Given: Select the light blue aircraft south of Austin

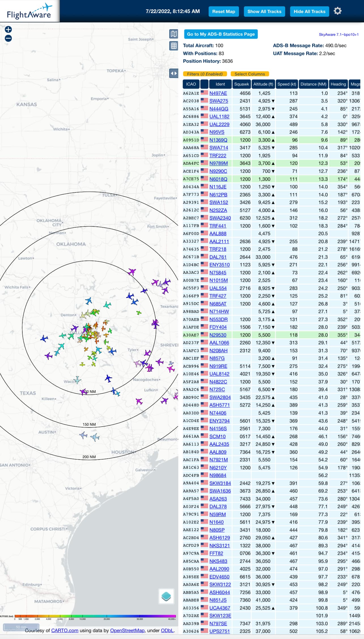Looking at the screenshot, I should [x=95, y=437].
